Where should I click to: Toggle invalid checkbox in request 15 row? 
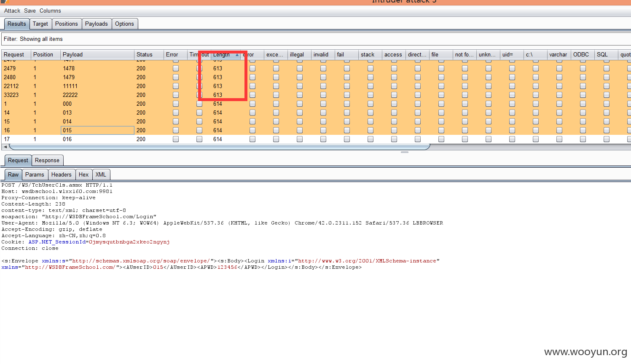click(323, 121)
